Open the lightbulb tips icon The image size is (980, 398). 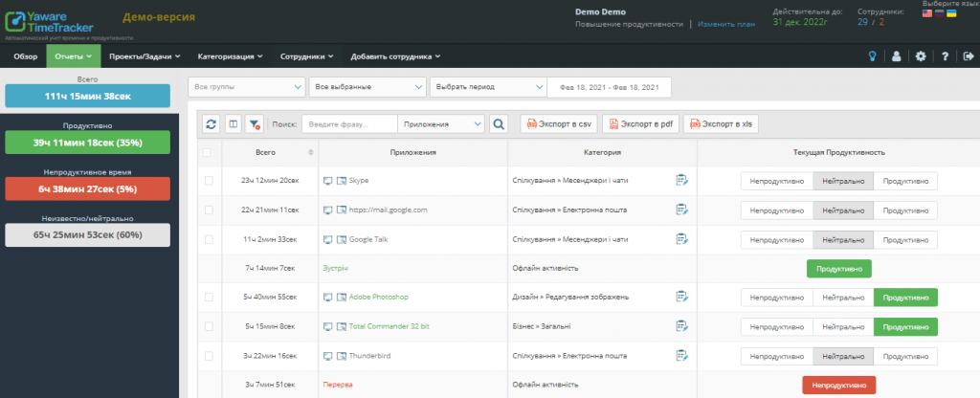872,56
